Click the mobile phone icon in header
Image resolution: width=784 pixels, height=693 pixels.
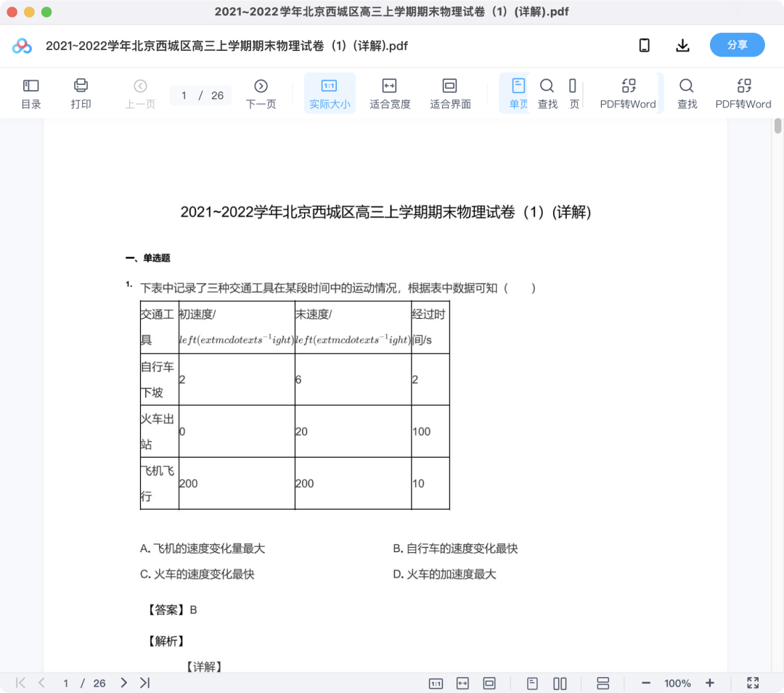[x=645, y=46]
